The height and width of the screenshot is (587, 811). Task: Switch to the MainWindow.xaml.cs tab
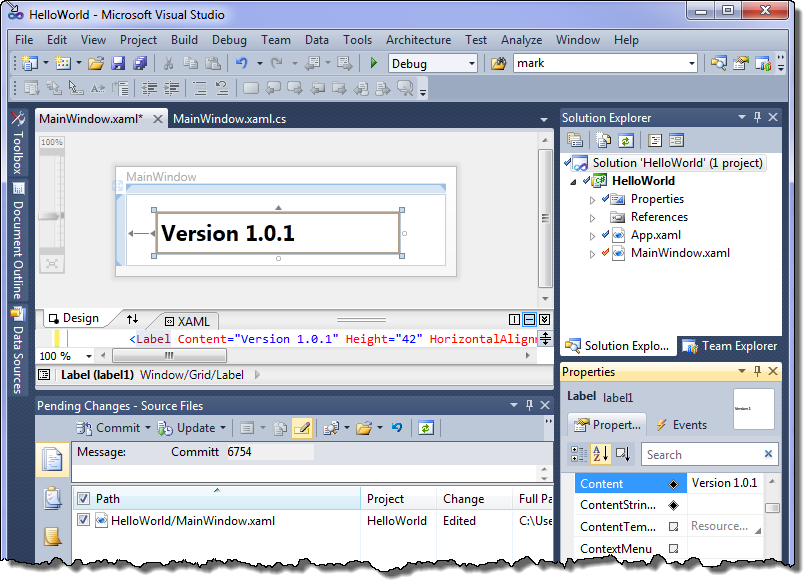point(229,119)
